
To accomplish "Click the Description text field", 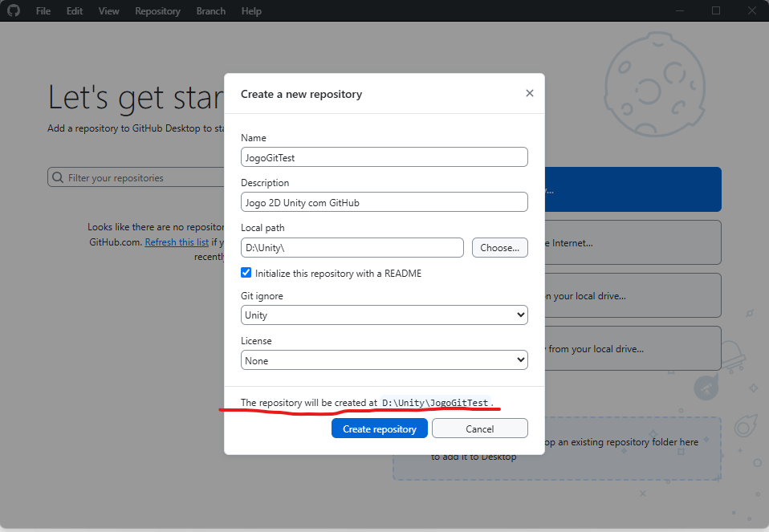I will point(384,202).
